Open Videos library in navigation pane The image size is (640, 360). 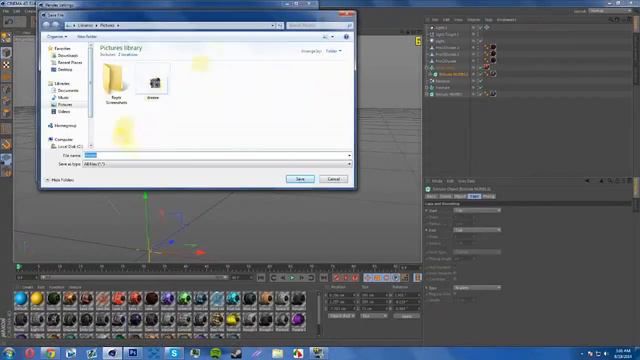[64, 111]
